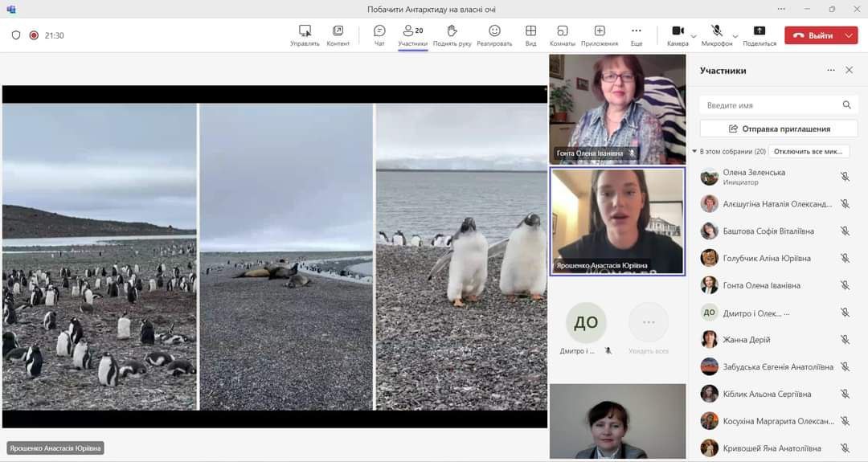
Task: Expand the arrow beside Выйти button
Action: [x=850, y=35]
